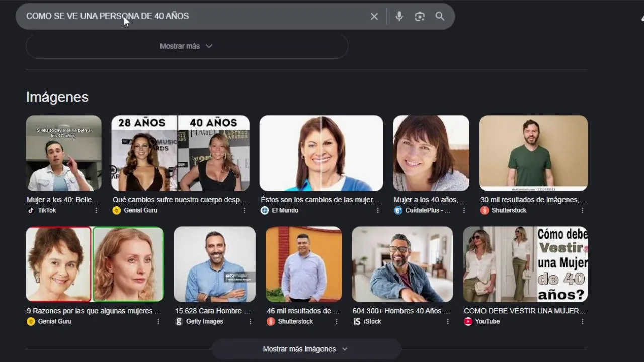Click the Imágenes section heading
Screen dimensions: 644x362
(57, 97)
